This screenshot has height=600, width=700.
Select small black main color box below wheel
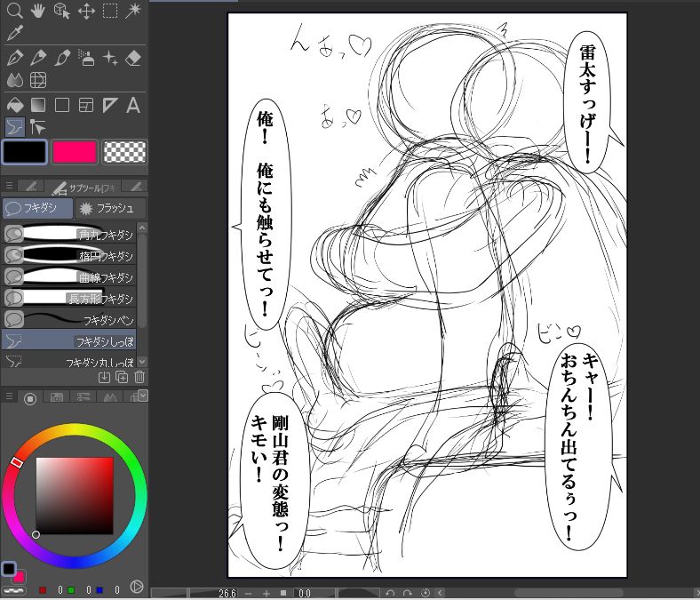click(9, 569)
